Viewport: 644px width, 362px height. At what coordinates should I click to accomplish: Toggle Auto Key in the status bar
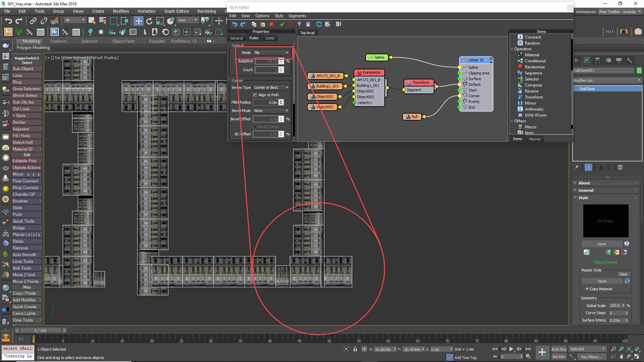(559, 349)
